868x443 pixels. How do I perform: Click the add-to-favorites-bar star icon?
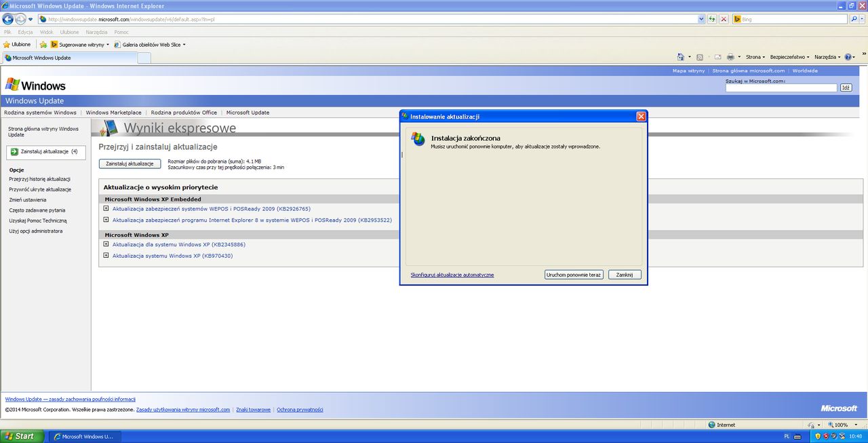click(43, 44)
